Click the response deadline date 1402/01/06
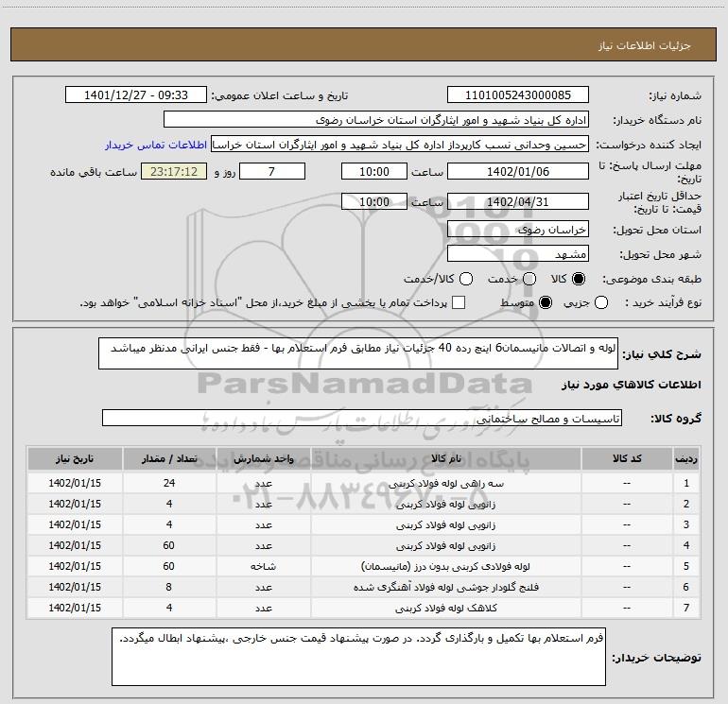 coord(518,171)
